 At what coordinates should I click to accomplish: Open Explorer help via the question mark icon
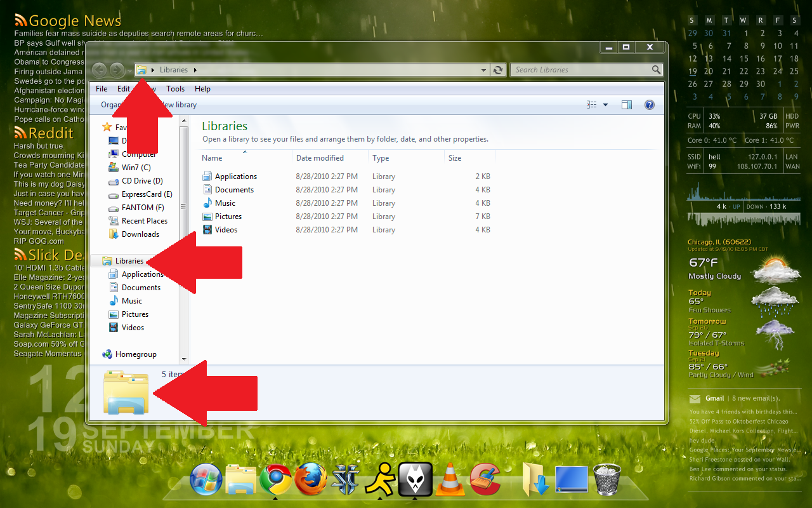click(x=649, y=105)
